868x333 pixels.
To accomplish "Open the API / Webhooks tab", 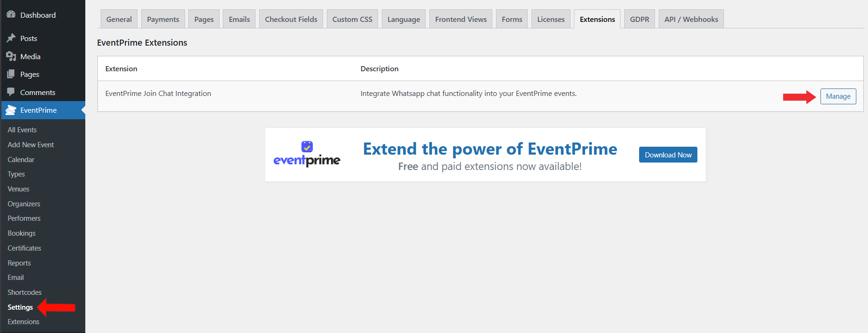I will tap(691, 19).
